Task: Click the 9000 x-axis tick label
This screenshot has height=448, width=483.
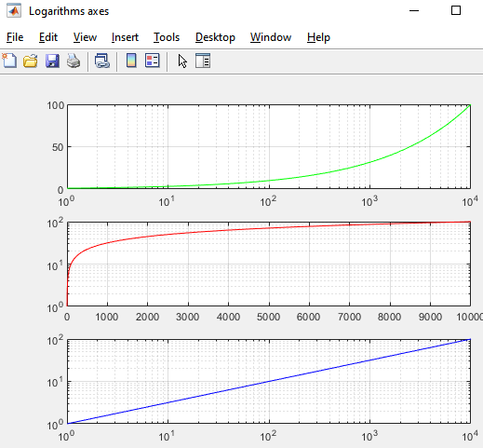Action: tap(430, 317)
